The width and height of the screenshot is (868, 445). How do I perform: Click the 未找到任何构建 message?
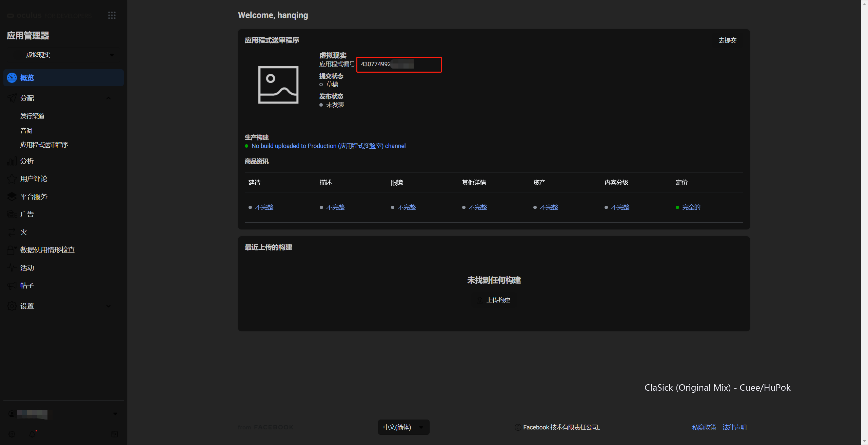(494, 280)
